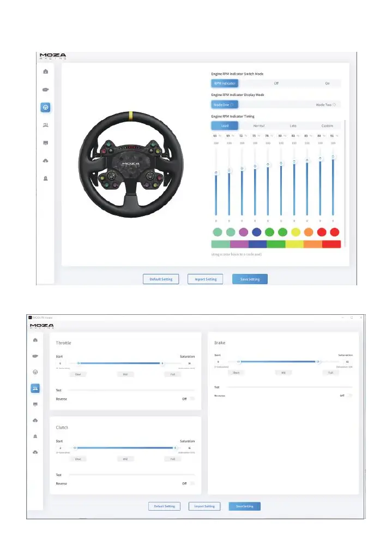Click cloud upload icon in lower window sidebar
This screenshot has width=392, height=557.
35,420
